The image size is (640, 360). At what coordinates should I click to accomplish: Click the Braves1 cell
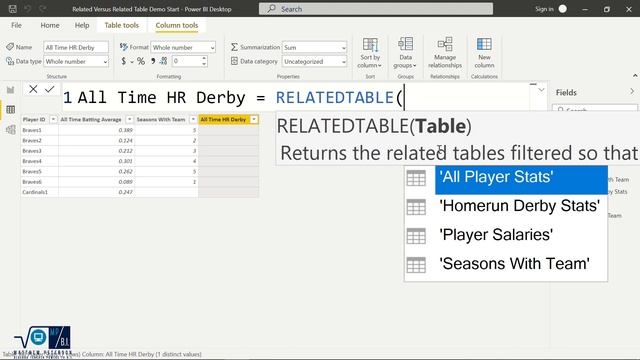pos(40,130)
